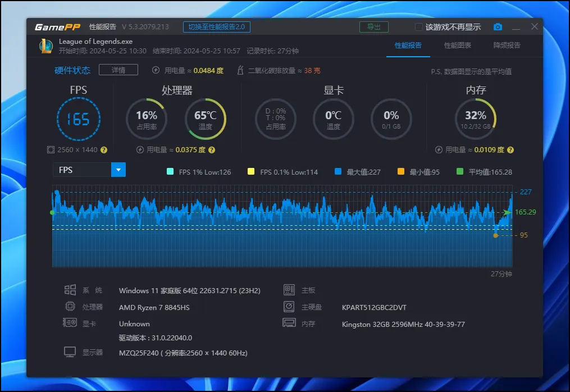Image resolution: width=570 pixels, height=392 pixels.
Task: Click the GamePP logo
Action: (x=57, y=27)
